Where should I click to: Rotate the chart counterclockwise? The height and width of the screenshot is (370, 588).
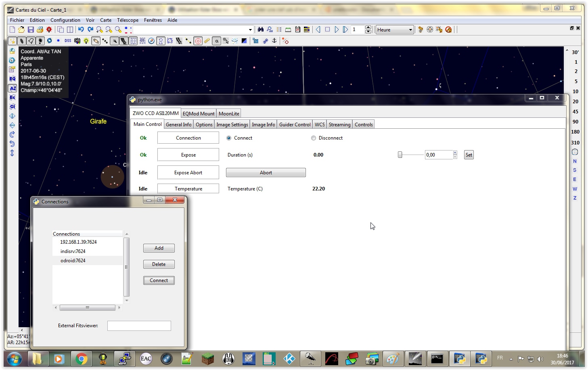13,144
